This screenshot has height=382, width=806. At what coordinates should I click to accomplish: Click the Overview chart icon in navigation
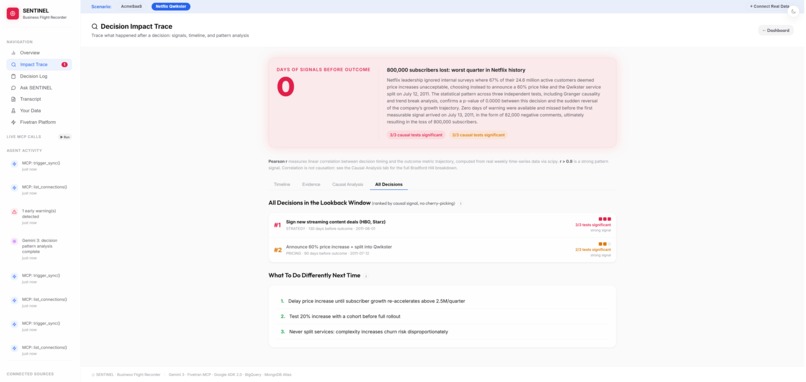13,53
